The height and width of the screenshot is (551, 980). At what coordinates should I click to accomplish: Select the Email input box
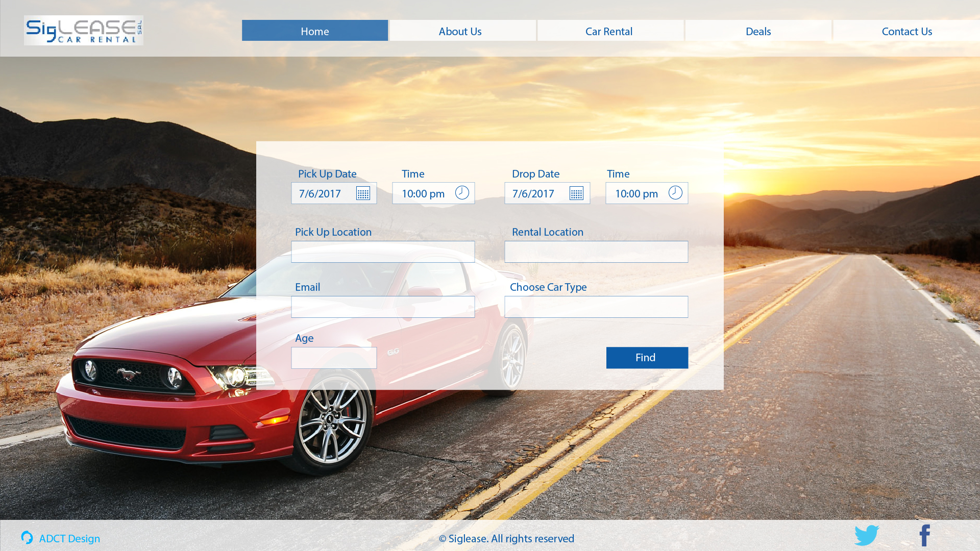(x=383, y=307)
